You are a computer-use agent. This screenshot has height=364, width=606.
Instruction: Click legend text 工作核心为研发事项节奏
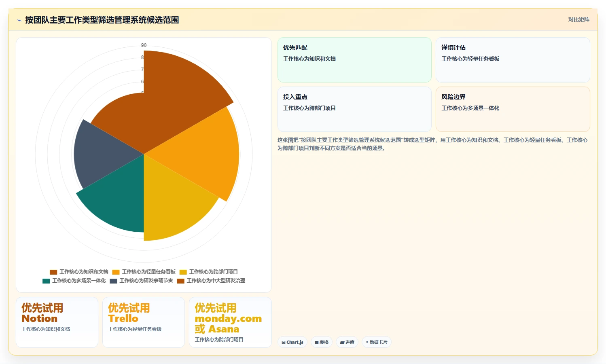[146, 281]
